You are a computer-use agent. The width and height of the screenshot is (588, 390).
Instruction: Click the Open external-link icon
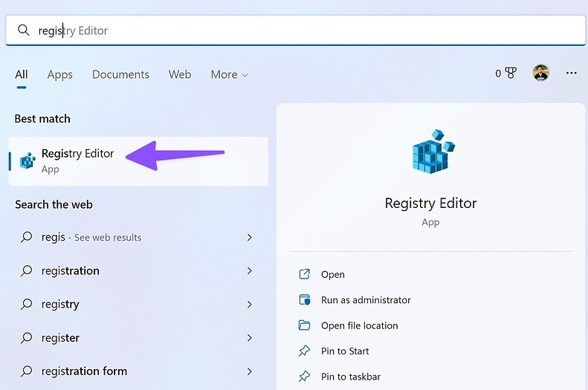(x=305, y=274)
